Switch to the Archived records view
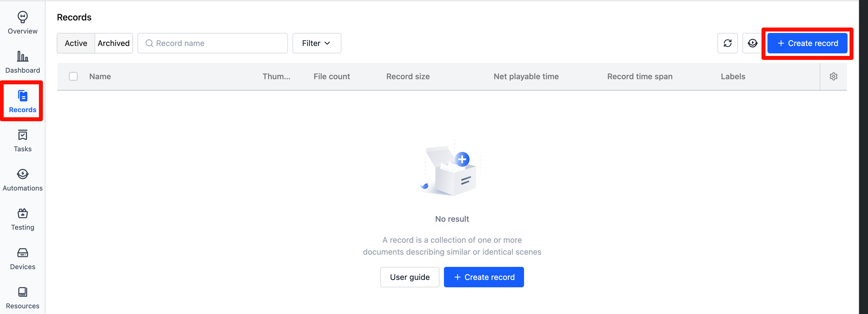Viewport: 868px width, 314px height. pos(114,43)
